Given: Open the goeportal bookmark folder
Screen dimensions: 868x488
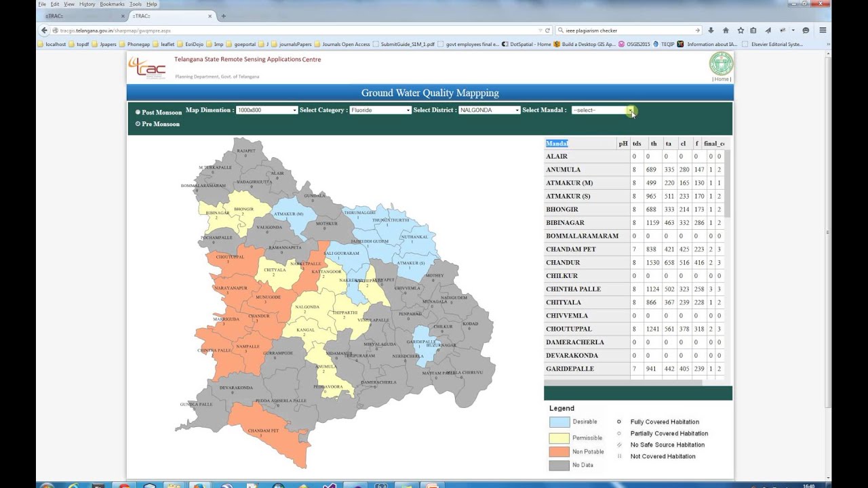Looking at the screenshot, I should (x=242, y=45).
